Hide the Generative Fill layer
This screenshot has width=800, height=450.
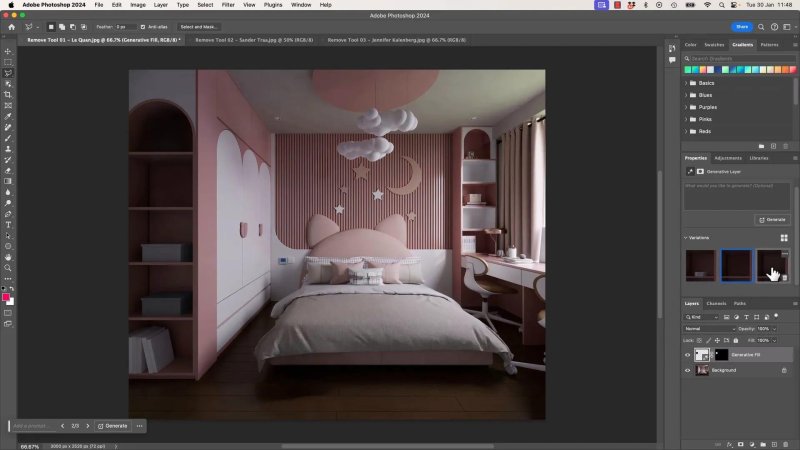(x=687, y=355)
